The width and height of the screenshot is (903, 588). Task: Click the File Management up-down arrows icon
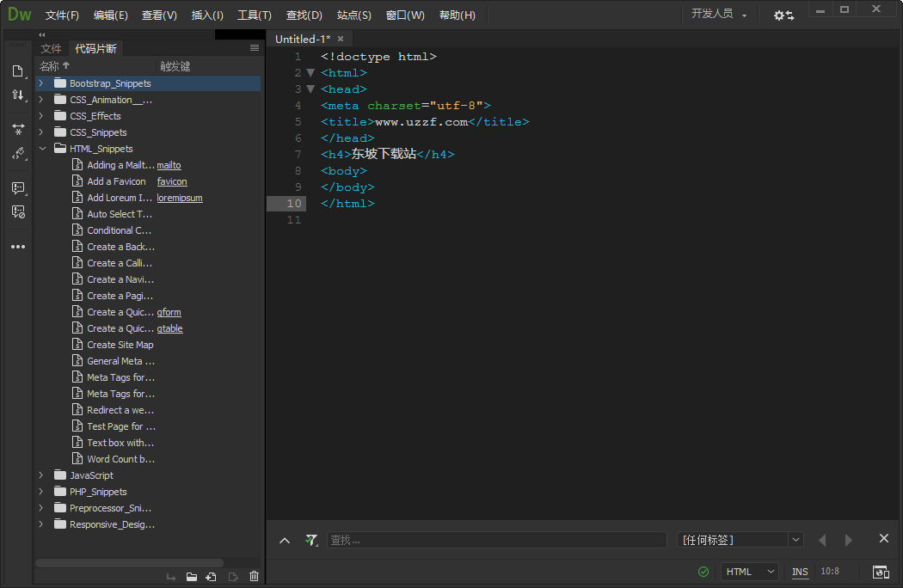pos(18,95)
